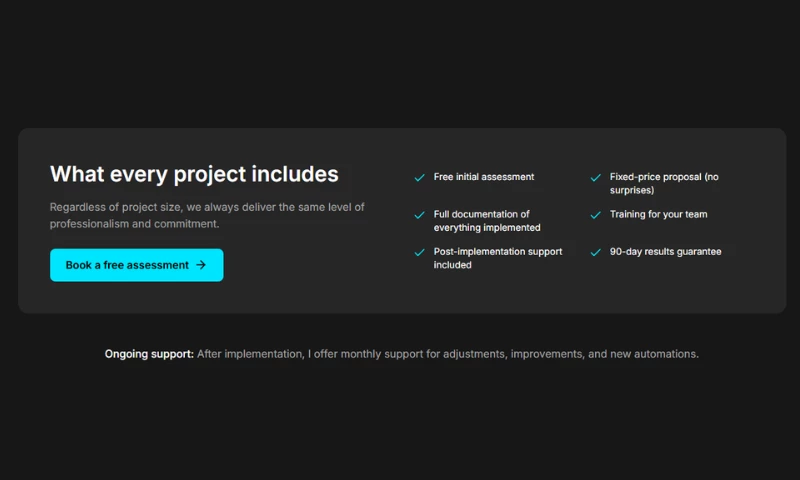Click the What every project includes heading

[194, 174]
